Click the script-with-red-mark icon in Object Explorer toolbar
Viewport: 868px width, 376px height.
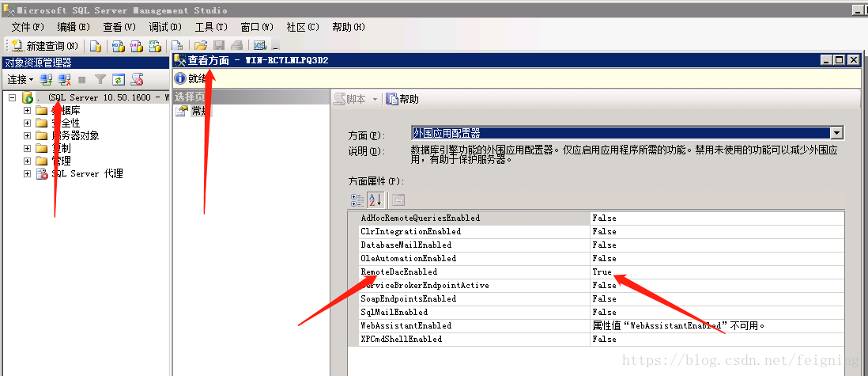pos(137,80)
